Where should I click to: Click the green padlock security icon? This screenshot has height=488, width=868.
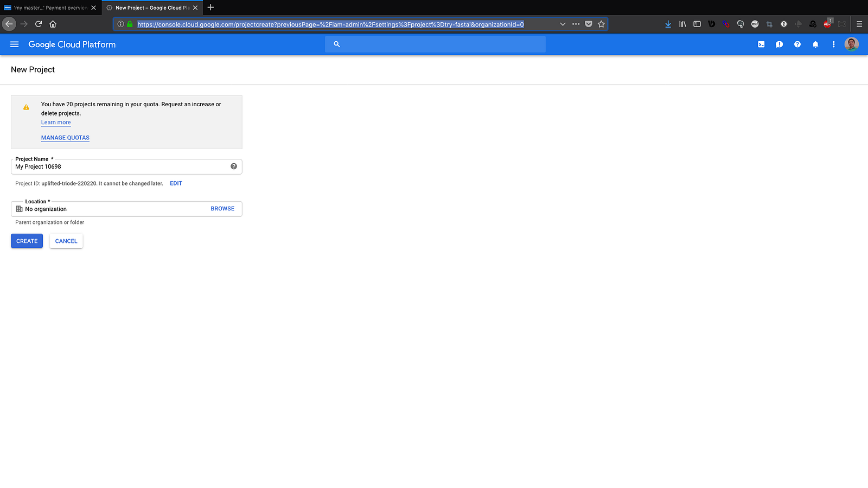(130, 24)
